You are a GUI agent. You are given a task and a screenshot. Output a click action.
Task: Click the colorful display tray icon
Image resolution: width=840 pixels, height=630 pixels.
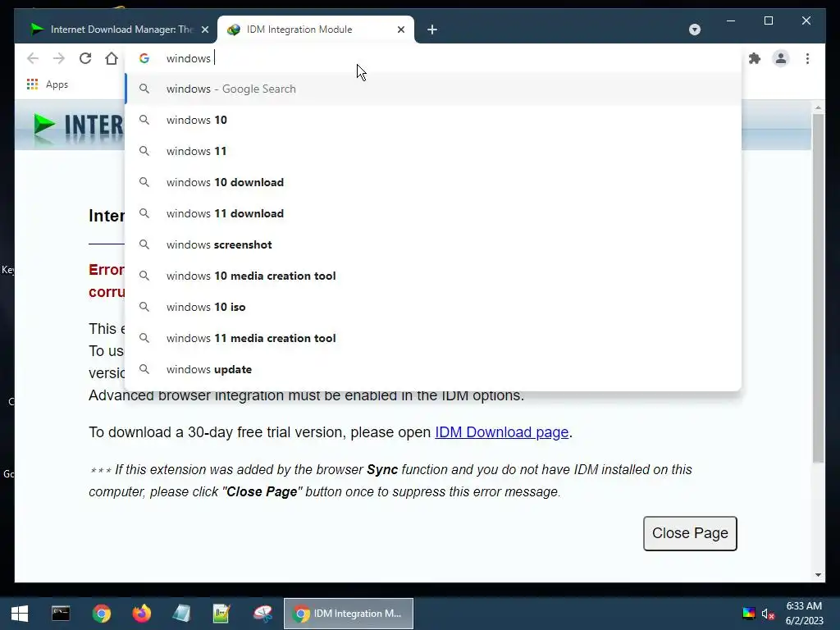pos(748,614)
